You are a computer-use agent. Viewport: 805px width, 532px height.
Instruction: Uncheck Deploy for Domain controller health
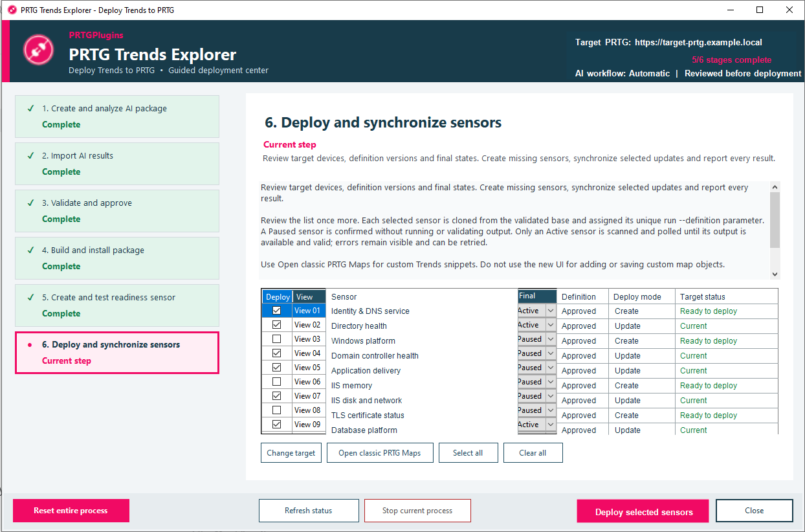point(277,353)
